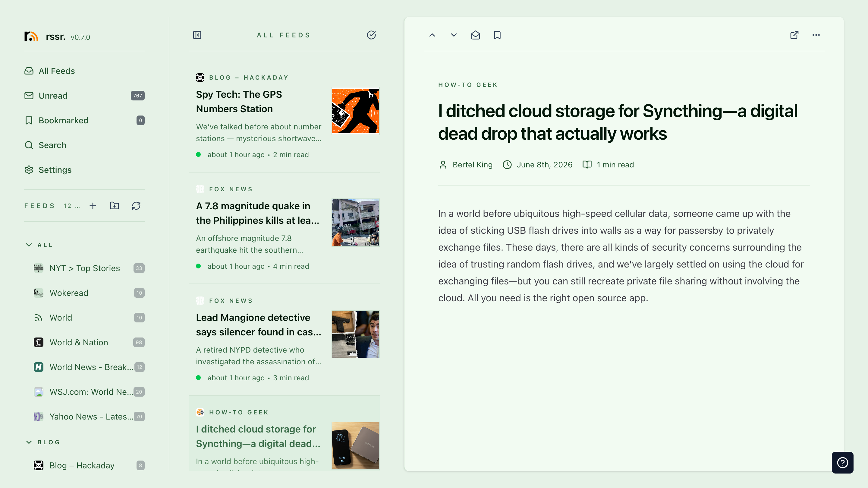Click the Spy Tech article thumbnail
This screenshot has height=488, width=868.
tap(356, 111)
